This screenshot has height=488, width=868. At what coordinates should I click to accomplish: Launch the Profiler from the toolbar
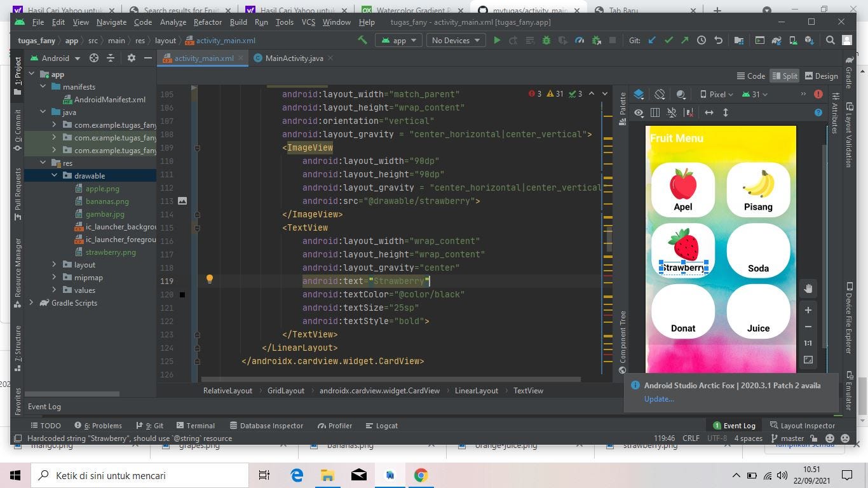click(580, 40)
